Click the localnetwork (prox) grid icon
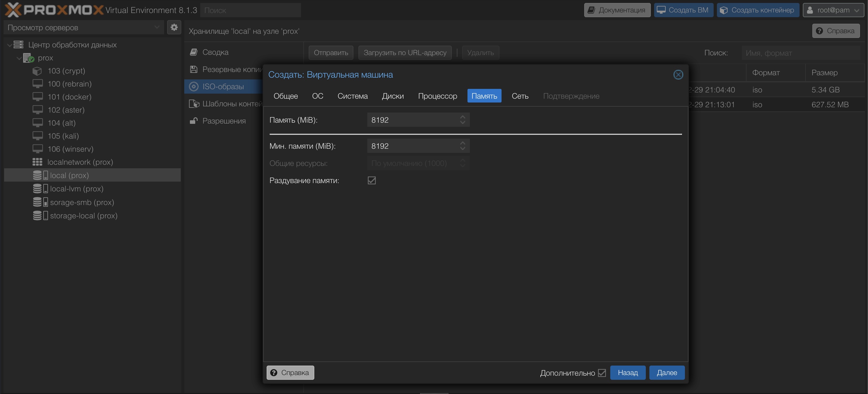The height and width of the screenshot is (394, 868). 37,162
